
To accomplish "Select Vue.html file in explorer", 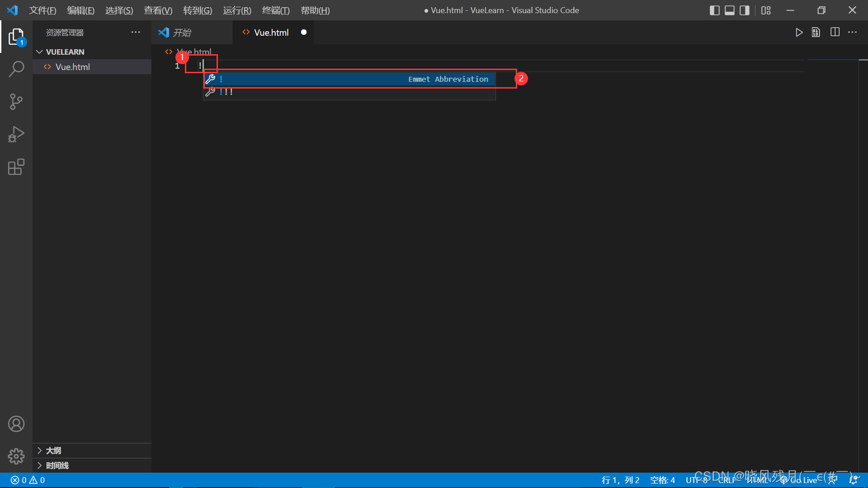I will pyautogui.click(x=73, y=67).
